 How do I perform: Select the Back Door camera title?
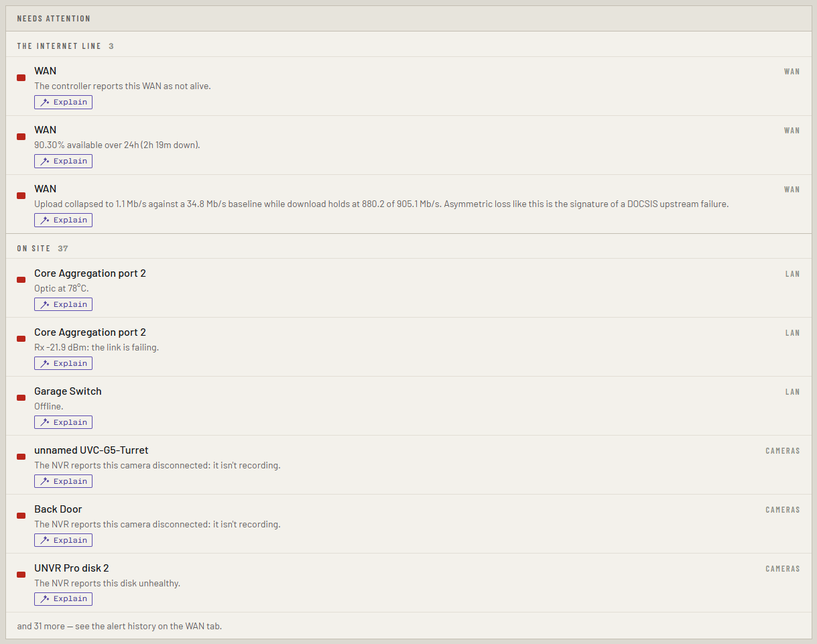coord(58,509)
